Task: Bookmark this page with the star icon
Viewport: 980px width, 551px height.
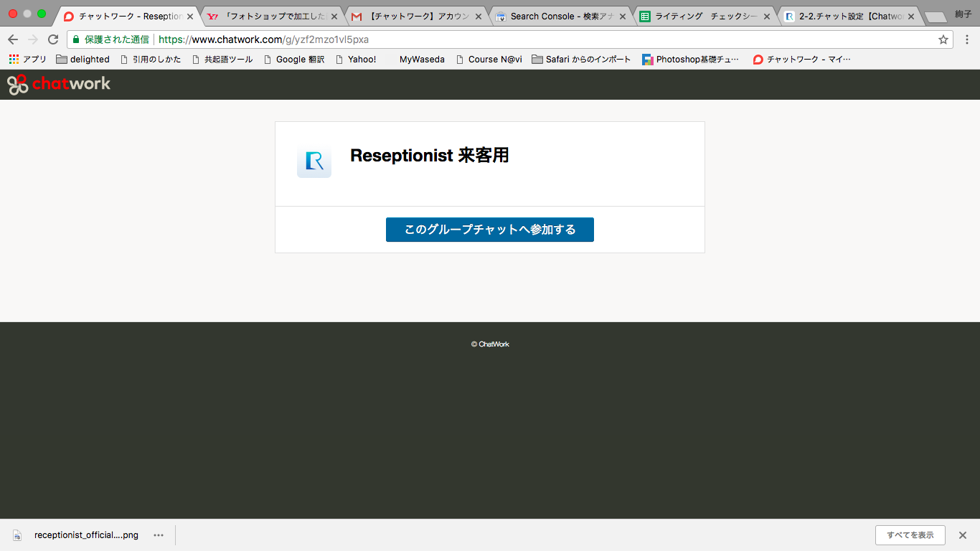Action: [943, 39]
